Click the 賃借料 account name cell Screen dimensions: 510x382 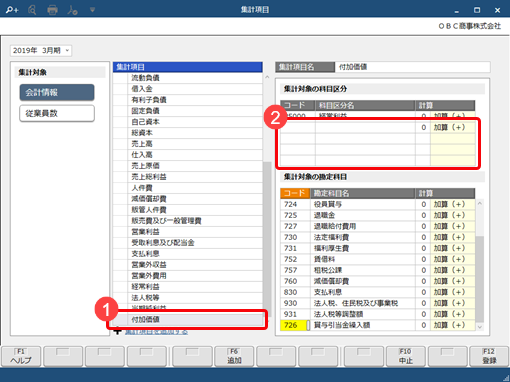click(363, 259)
